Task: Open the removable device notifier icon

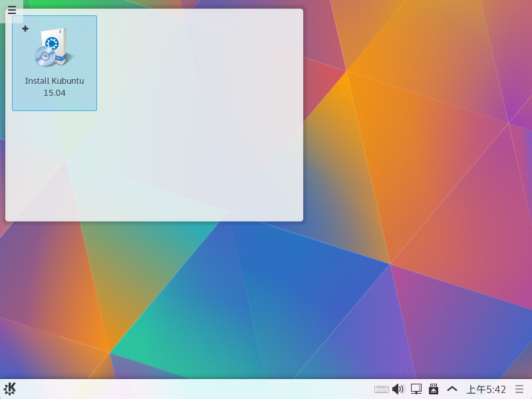Action: tap(434, 389)
